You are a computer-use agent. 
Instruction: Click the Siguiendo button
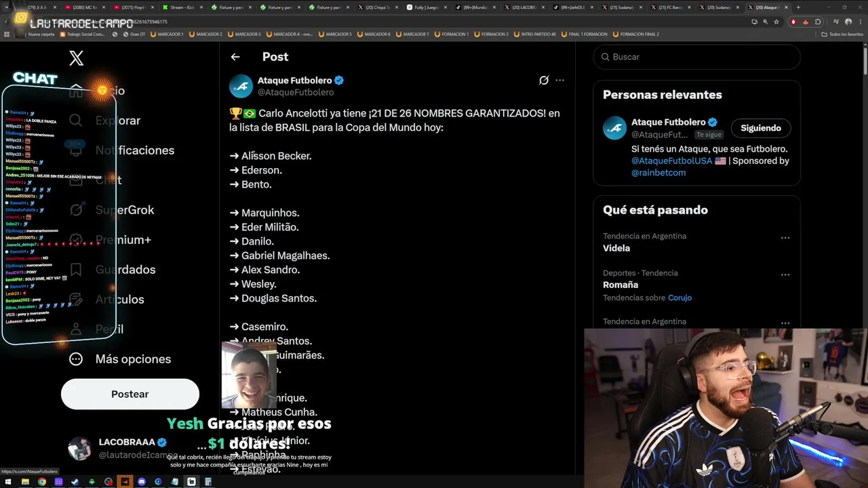pos(760,128)
